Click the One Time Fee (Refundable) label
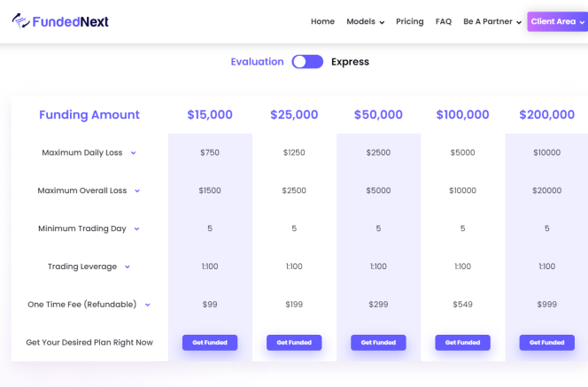 82,304
